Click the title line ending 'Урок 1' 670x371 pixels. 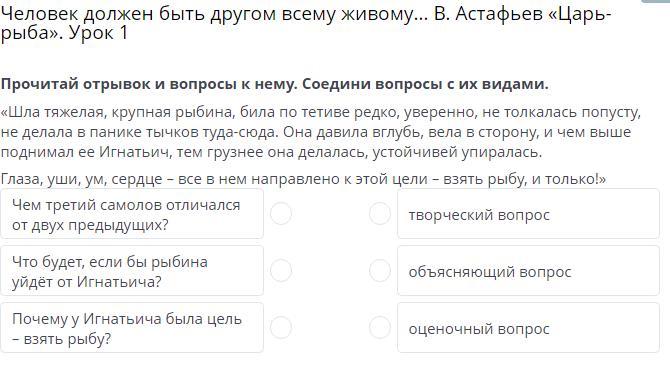65,33
